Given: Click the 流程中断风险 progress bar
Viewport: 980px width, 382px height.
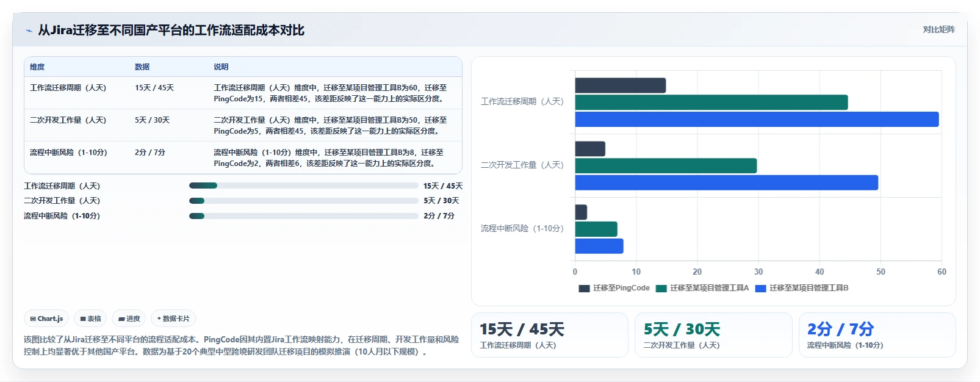Looking at the screenshot, I should pyautogui.click(x=303, y=215).
